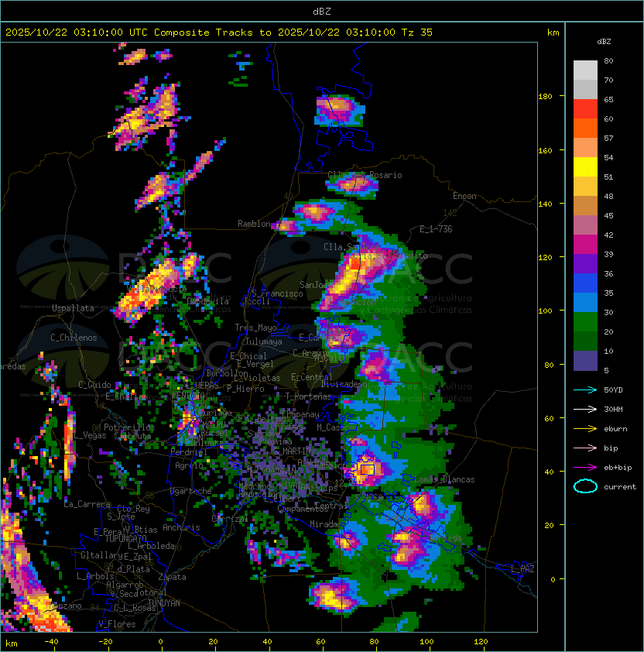Click the magenta eb+bip arrow in legend
This screenshot has height=652, width=644.
(585, 468)
